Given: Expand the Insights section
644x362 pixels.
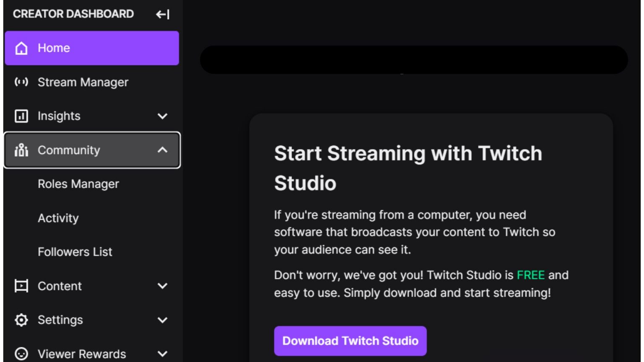Looking at the screenshot, I should [163, 116].
